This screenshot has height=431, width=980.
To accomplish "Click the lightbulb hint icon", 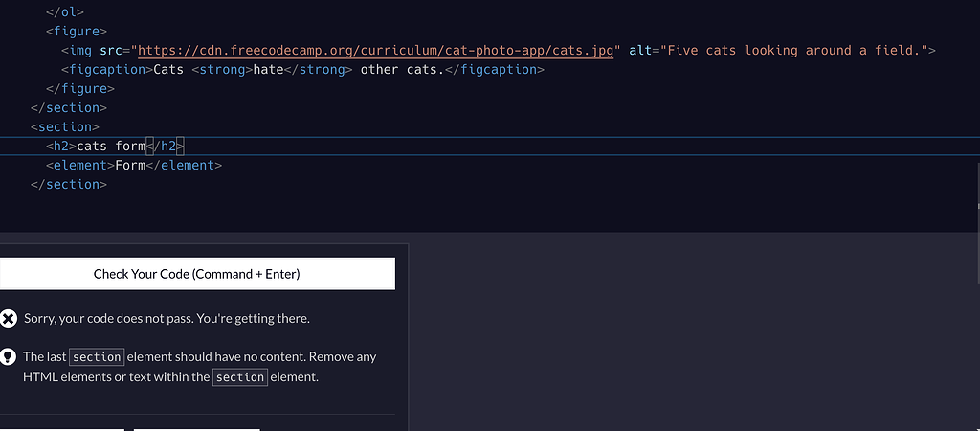I will tap(9, 356).
